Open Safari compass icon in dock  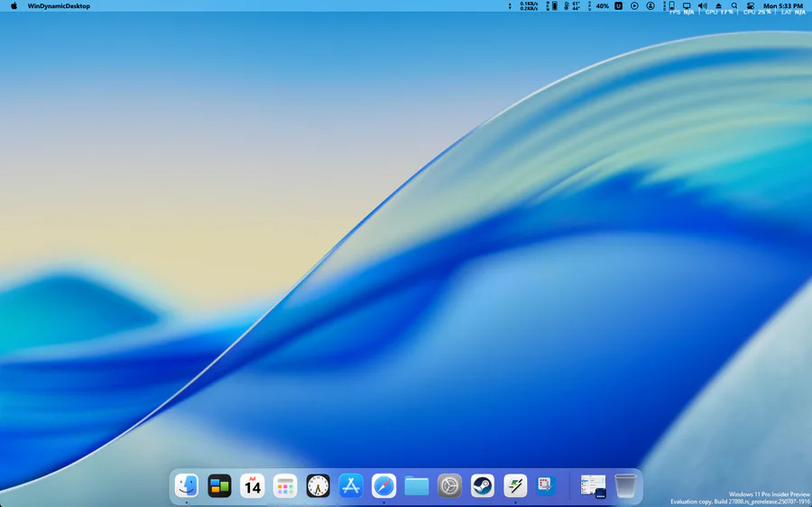point(383,485)
